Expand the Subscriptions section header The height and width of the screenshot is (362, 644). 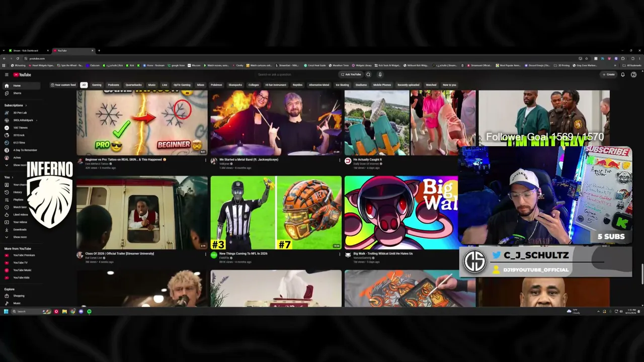point(15,106)
